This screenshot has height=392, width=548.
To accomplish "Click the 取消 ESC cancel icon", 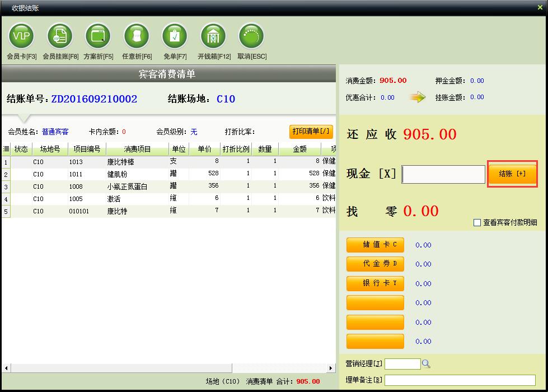I will click(251, 36).
